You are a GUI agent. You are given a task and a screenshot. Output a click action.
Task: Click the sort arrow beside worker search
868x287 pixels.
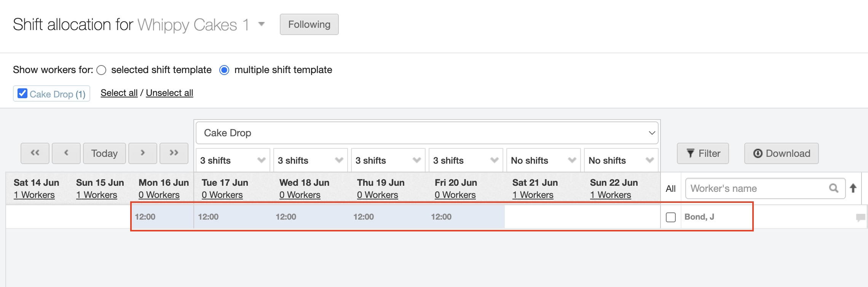[853, 188]
